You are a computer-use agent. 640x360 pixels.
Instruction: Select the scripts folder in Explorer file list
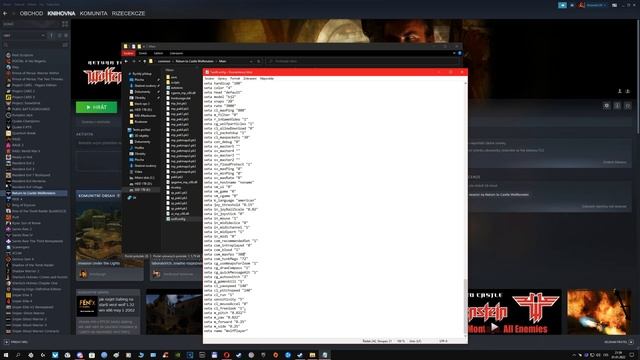click(x=175, y=82)
